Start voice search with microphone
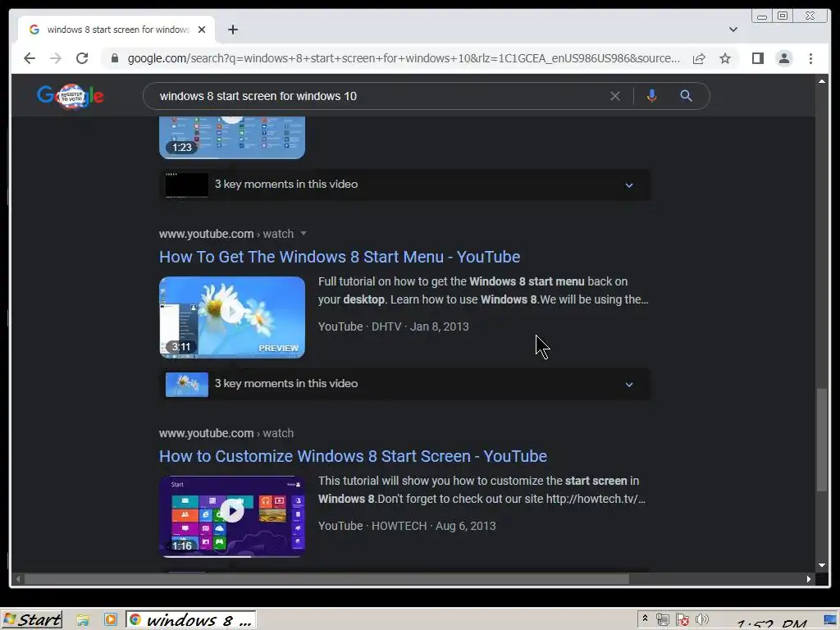The image size is (840, 630). point(651,97)
